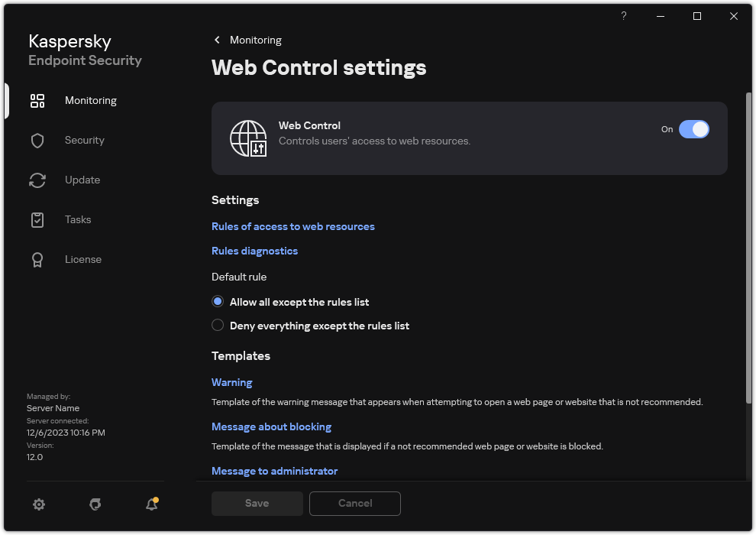Open 'Message about blocking' template
This screenshot has height=535, width=756.
(271, 426)
